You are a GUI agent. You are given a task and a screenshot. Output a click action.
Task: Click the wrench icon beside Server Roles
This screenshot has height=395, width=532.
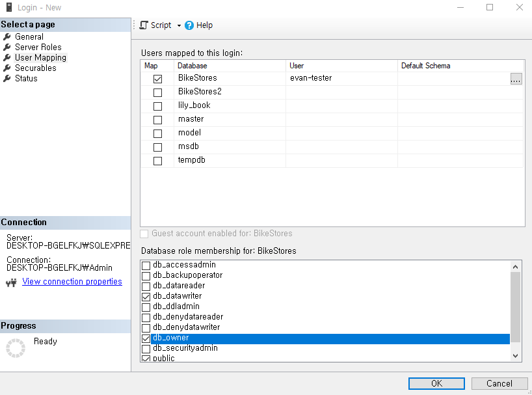click(7, 47)
